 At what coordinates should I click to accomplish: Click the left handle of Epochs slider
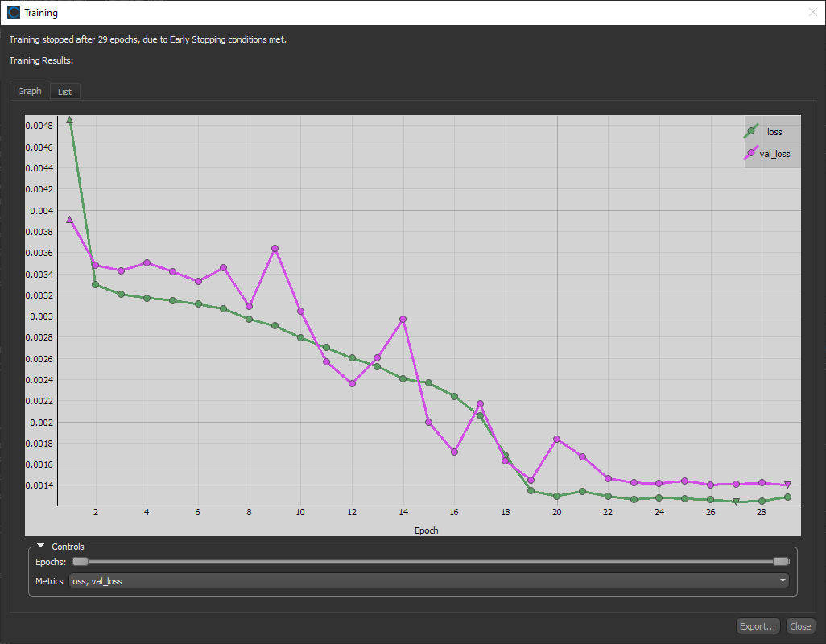click(80, 561)
